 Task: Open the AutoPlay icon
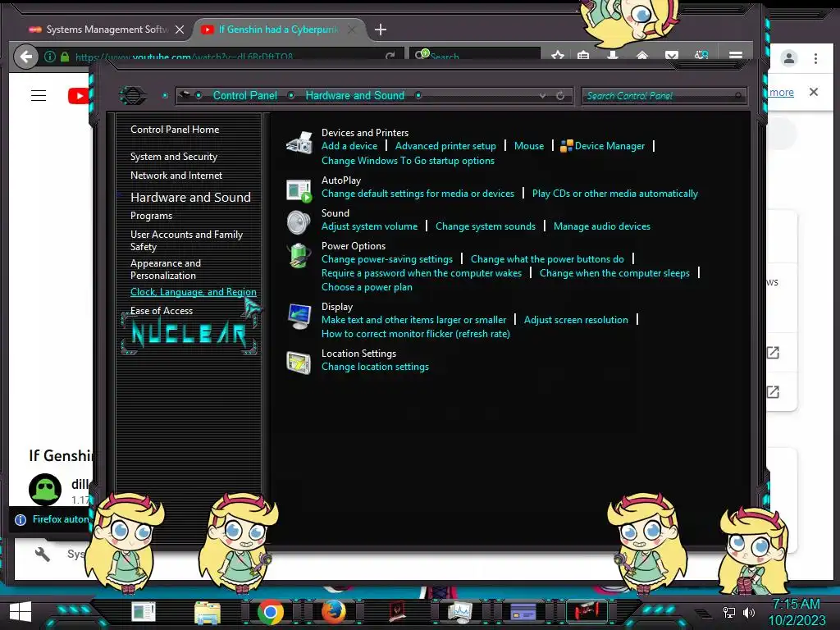point(299,190)
